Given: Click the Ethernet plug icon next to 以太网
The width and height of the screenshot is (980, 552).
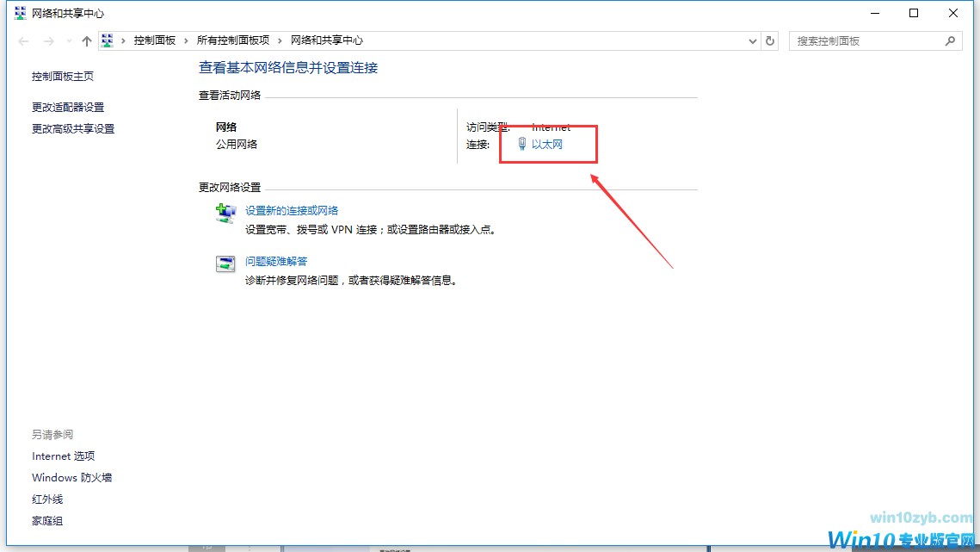Looking at the screenshot, I should (522, 145).
